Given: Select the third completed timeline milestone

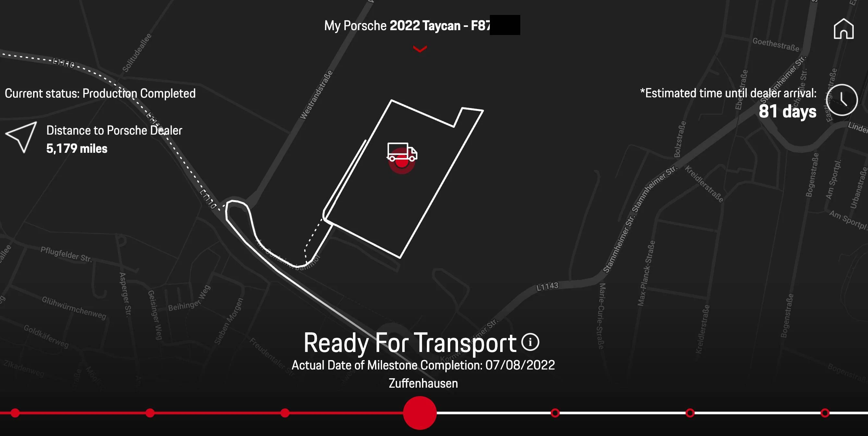Looking at the screenshot, I should 285,413.
